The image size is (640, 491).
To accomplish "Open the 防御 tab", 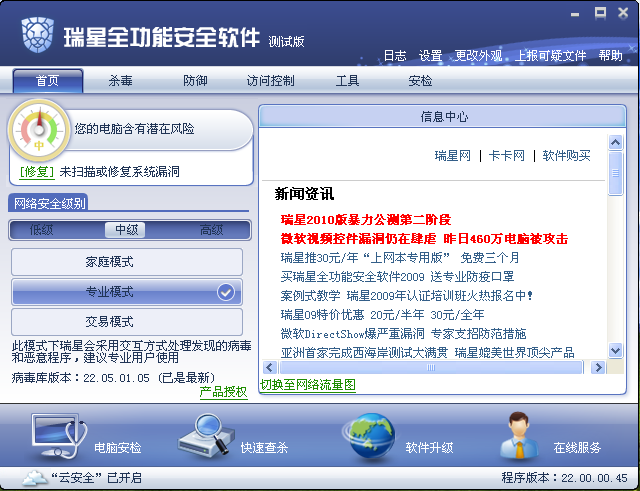I will point(196,80).
